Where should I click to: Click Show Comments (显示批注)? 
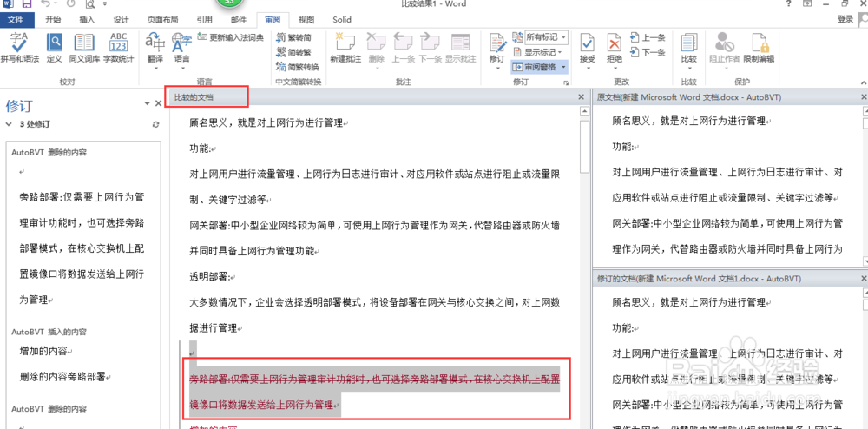460,48
